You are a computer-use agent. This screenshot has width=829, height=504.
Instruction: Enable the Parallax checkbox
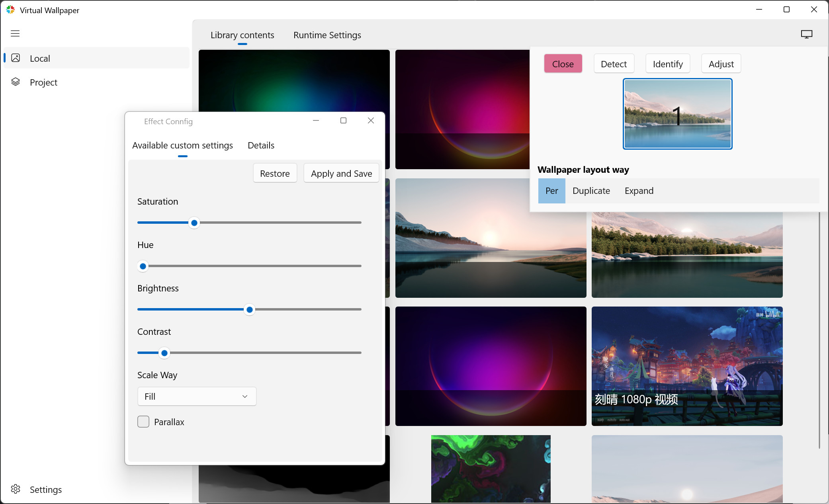tap(143, 422)
